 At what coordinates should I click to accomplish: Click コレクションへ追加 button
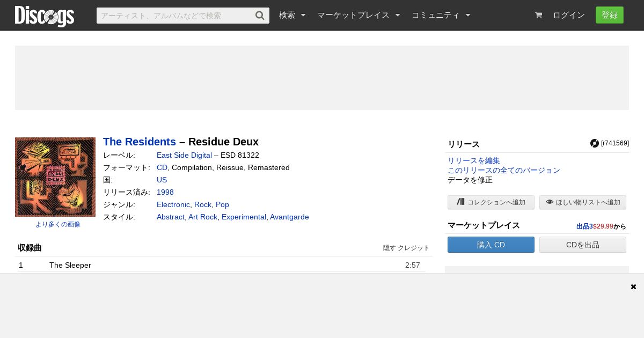click(x=491, y=202)
